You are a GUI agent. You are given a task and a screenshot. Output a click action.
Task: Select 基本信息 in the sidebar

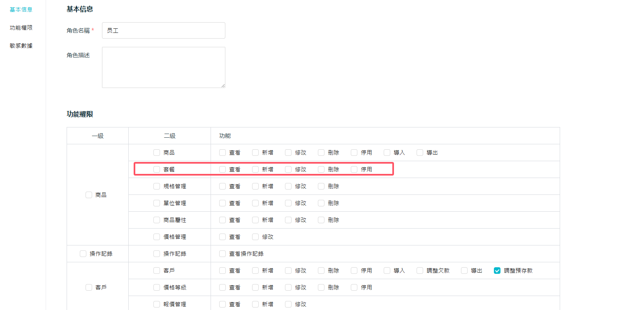click(x=21, y=9)
